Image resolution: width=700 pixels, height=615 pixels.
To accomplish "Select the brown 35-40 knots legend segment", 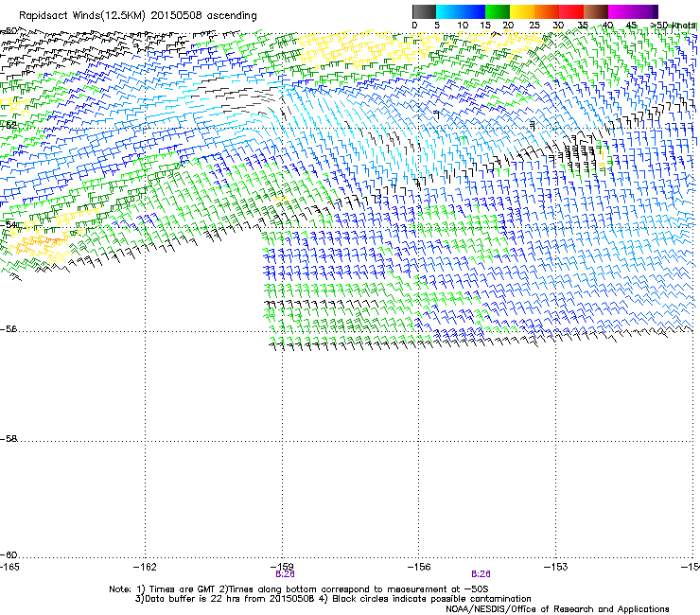I will [x=596, y=11].
